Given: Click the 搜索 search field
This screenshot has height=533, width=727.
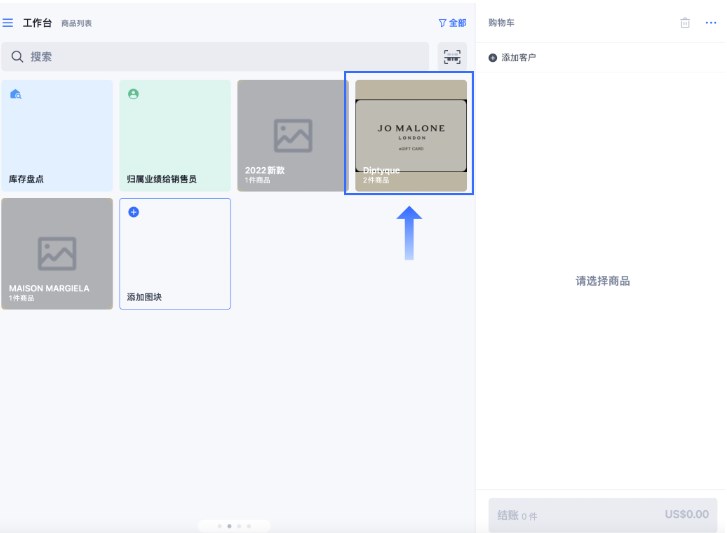Looking at the screenshot, I should (x=215, y=57).
